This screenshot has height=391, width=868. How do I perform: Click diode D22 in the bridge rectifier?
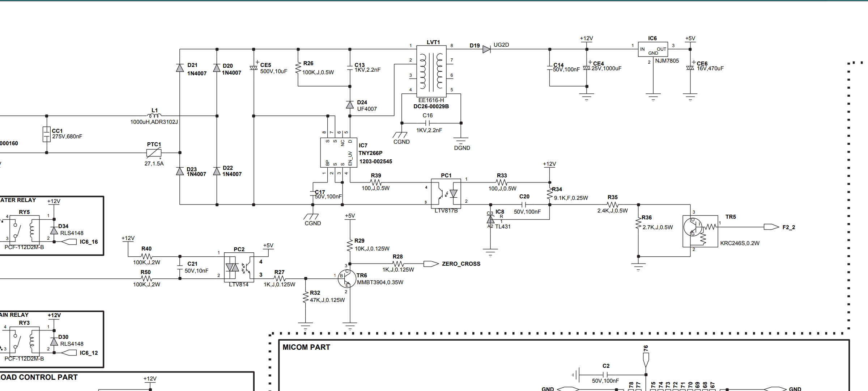click(x=217, y=171)
